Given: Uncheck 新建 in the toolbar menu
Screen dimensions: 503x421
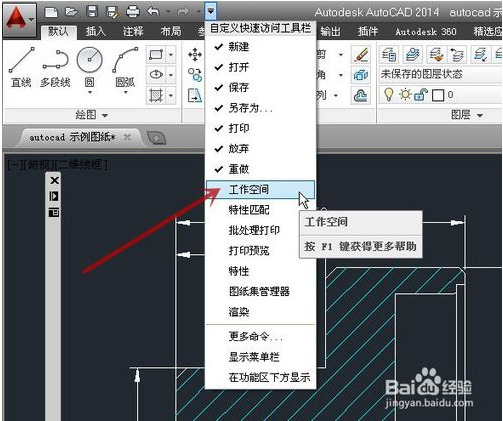Looking at the screenshot, I should 260,47.
